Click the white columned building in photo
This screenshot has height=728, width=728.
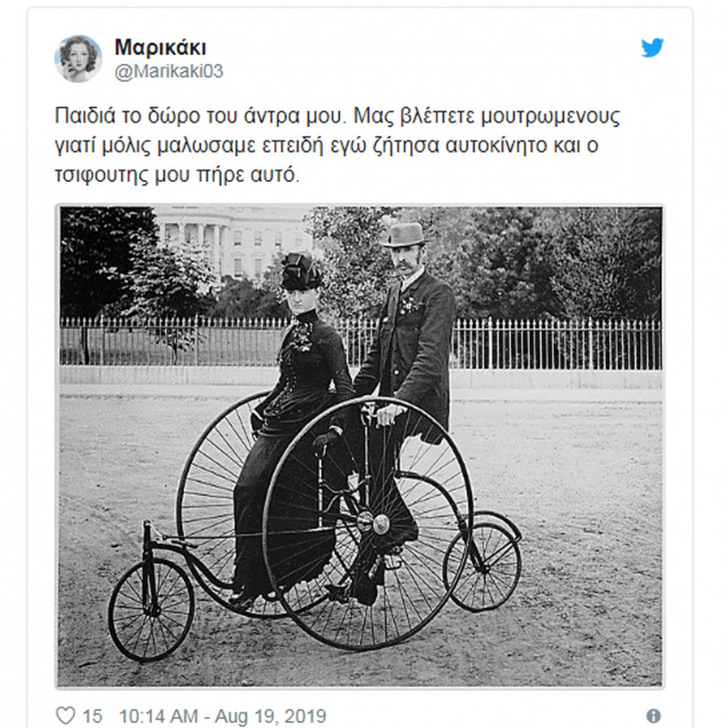234,242
